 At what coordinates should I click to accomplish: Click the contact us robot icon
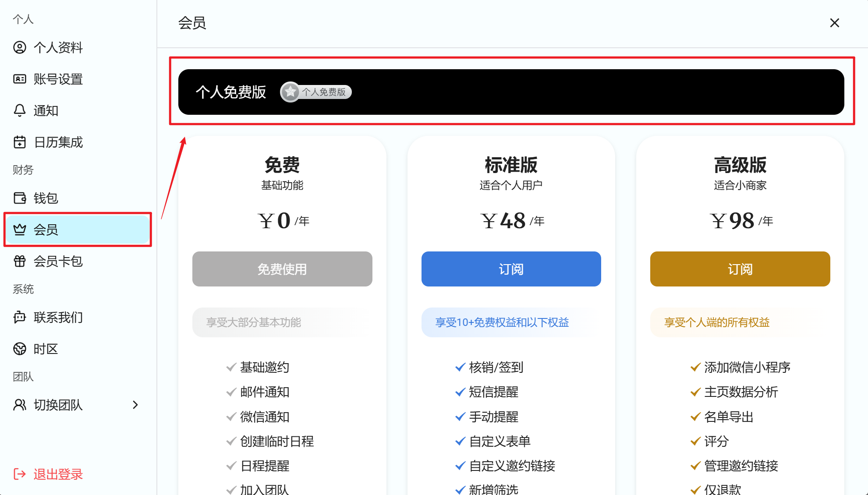pos(20,317)
